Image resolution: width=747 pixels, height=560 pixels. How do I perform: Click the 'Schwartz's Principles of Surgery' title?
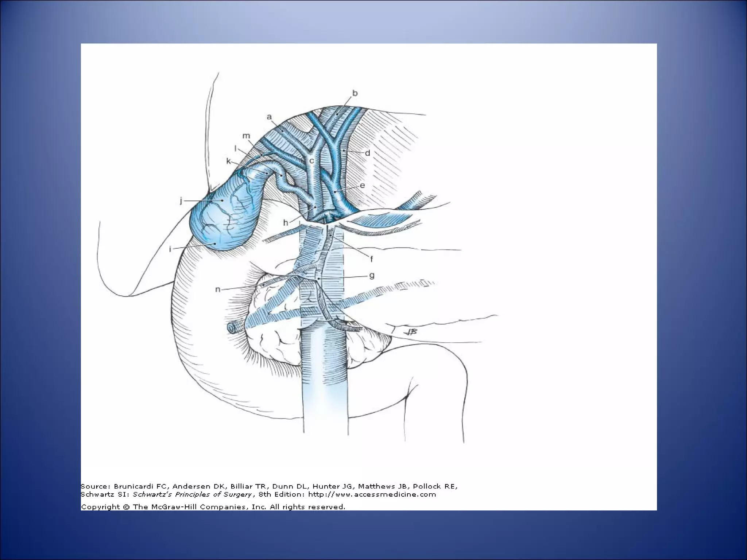[192, 495]
